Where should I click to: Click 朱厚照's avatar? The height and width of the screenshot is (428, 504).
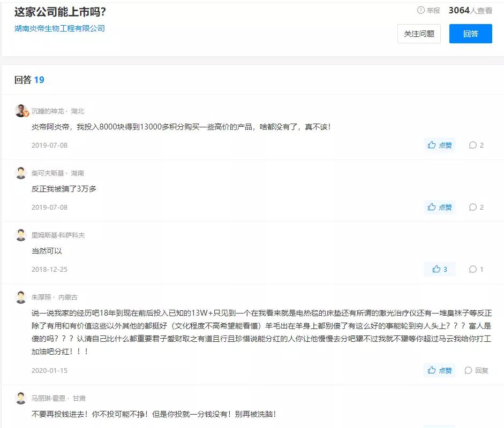pyautogui.click(x=21, y=297)
